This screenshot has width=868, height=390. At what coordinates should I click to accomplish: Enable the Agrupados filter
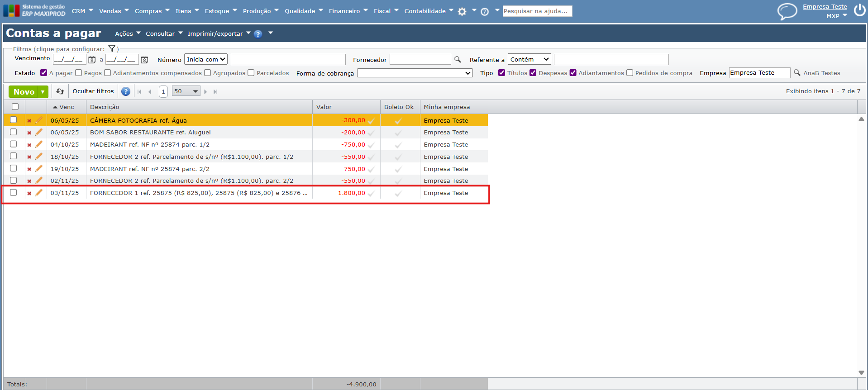tap(208, 72)
